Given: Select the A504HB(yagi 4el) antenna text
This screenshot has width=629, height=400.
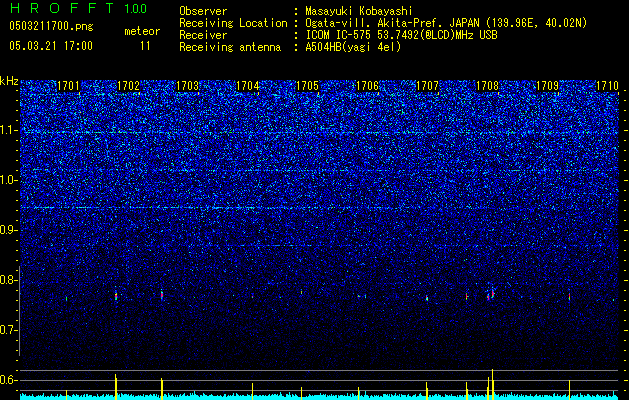Looking at the screenshot, I should [353, 47].
